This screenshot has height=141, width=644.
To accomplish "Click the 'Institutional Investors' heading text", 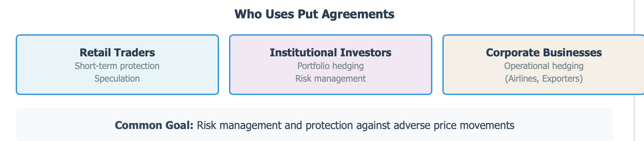I will tap(331, 53).
